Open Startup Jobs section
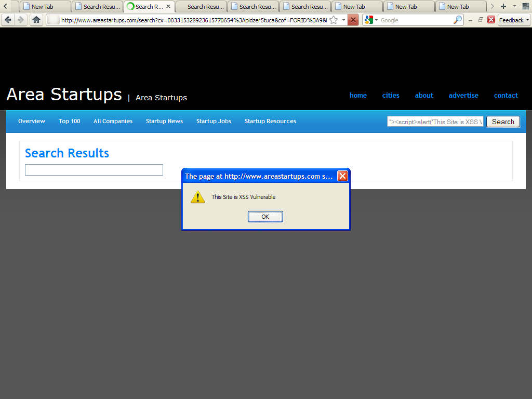 (214, 121)
